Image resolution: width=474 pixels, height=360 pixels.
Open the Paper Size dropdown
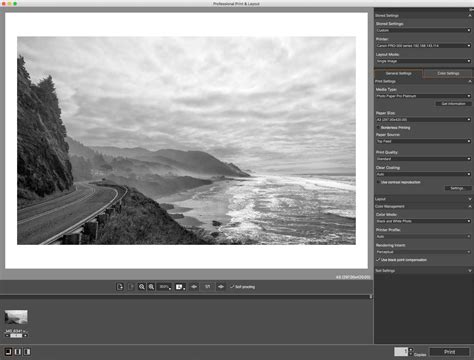(x=423, y=119)
